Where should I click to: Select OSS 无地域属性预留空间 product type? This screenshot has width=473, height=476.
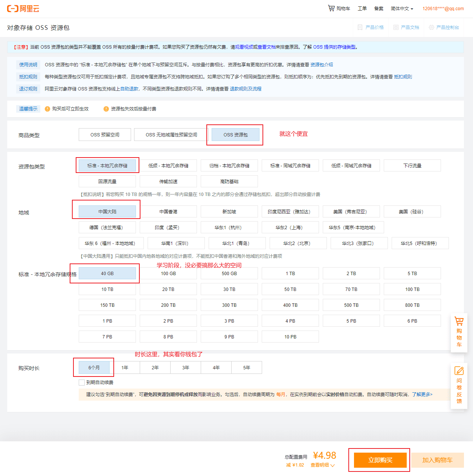(171, 135)
